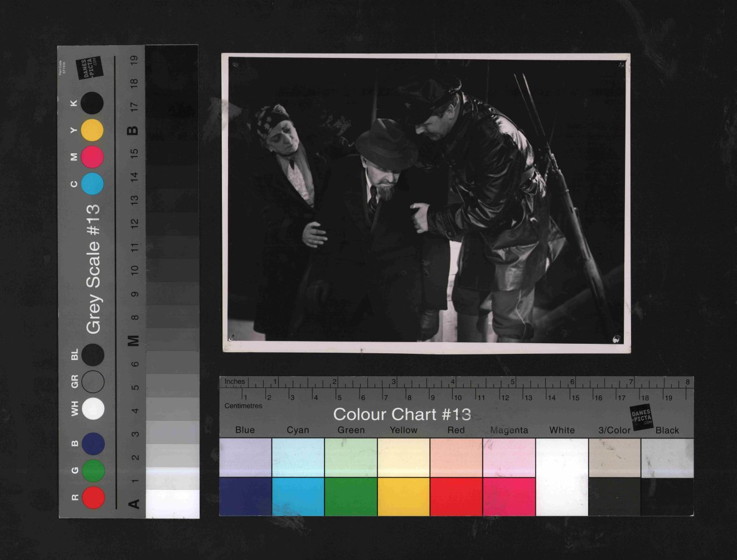The height and width of the screenshot is (560, 737).
Task: Click the black-and-white photograph
Action: [x=426, y=203]
